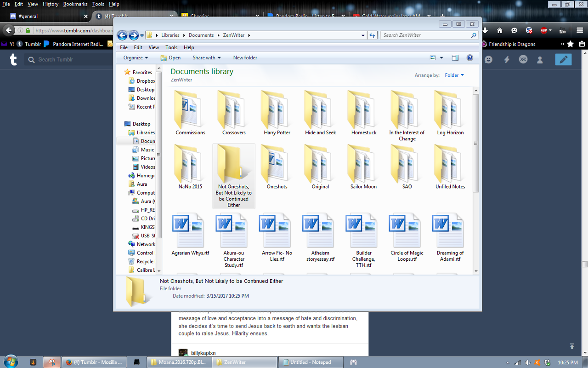Open the Explorer Edit menu

138,47
